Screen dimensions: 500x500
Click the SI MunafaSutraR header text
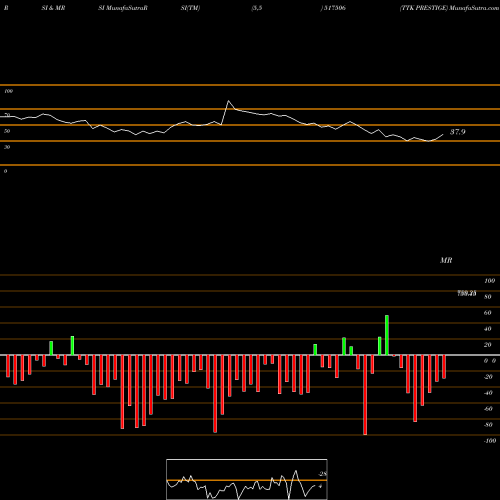[123, 8]
